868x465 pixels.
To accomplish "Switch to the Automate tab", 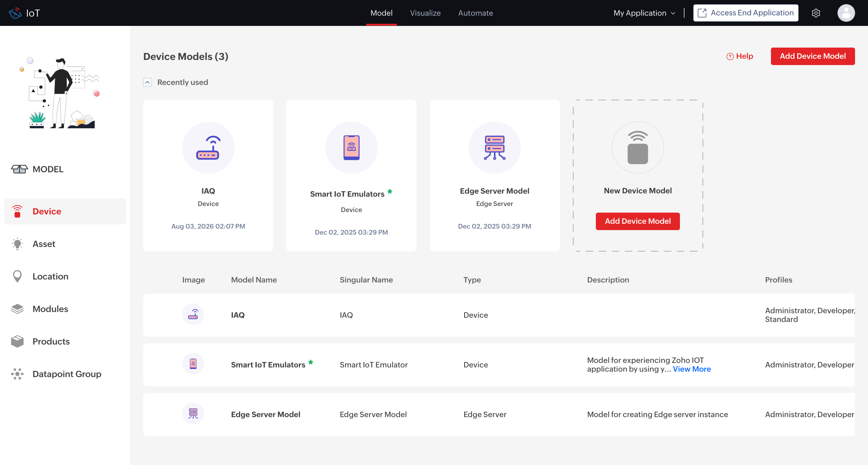I will [476, 13].
